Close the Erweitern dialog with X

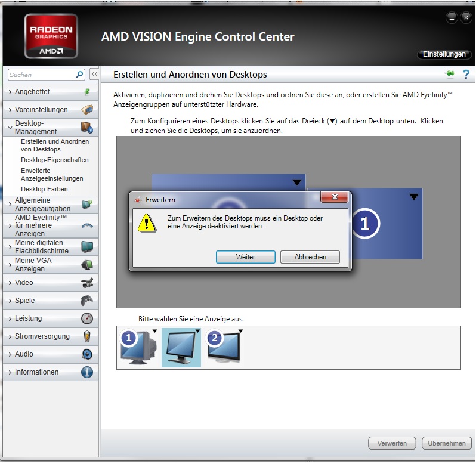pyautogui.click(x=334, y=197)
